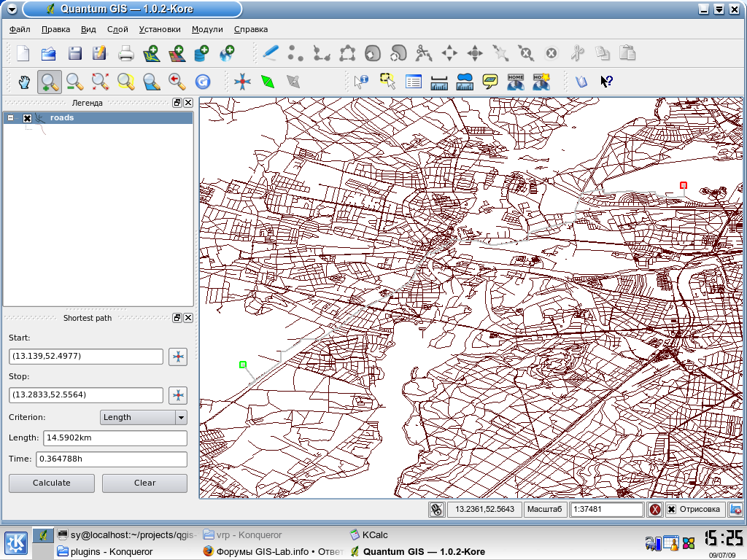Click the Measure Line ruler tool
Image resolution: width=747 pixels, height=560 pixels.
pyautogui.click(x=439, y=81)
